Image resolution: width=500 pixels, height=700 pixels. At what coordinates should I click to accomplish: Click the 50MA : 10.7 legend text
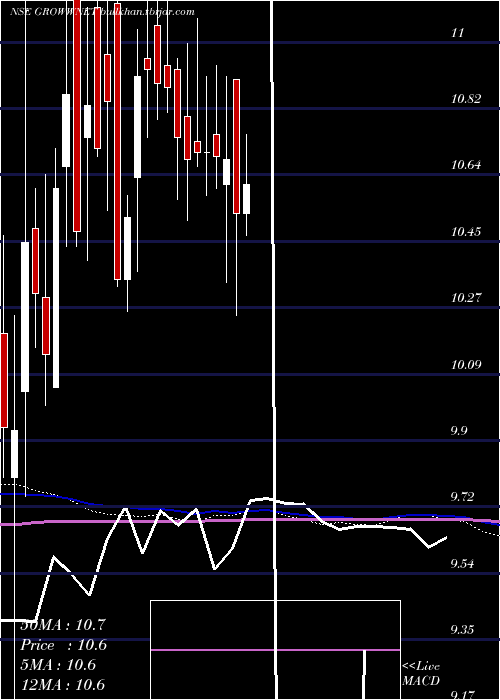[x=63, y=625]
